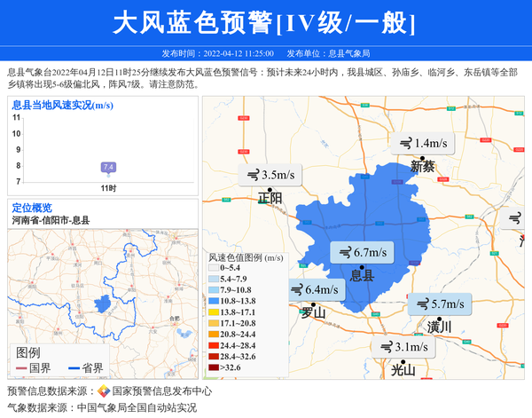The width and height of the screenshot is (532, 418).
Task: Click the 24.4~28.4 red legend swatch
Action: [214, 345]
